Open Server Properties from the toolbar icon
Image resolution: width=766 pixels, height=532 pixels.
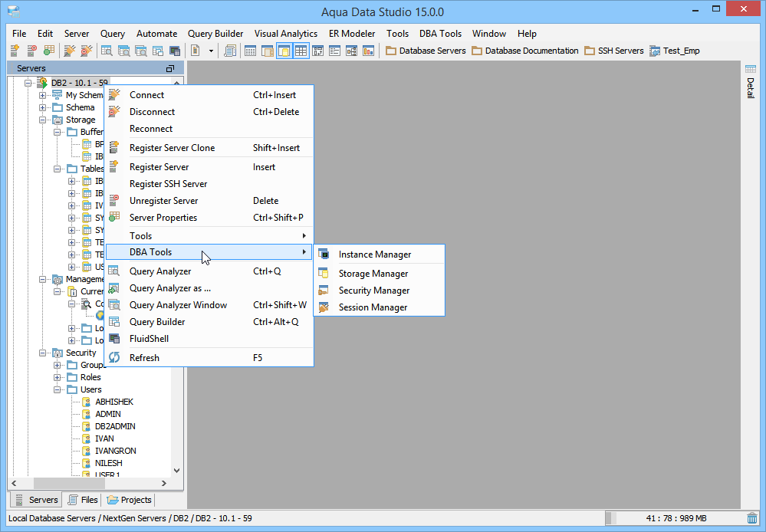click(x=49, y=51)
